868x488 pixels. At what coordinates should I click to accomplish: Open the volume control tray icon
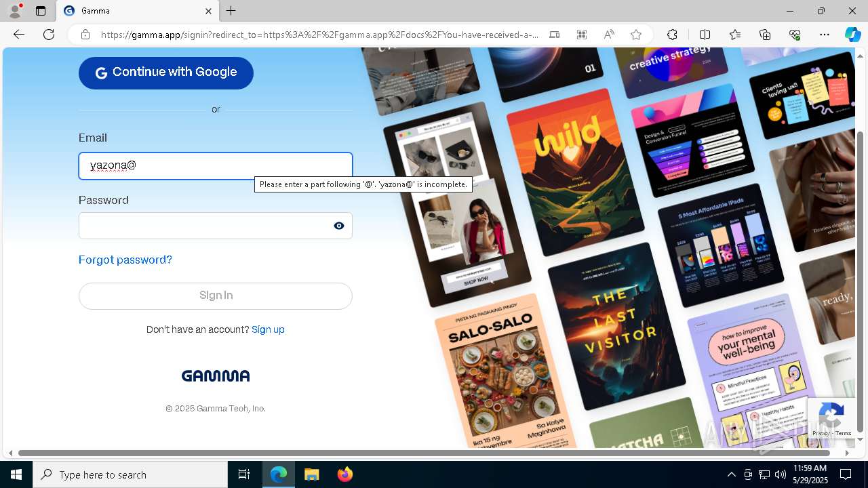pyautogui.click(x=781, y=474)
